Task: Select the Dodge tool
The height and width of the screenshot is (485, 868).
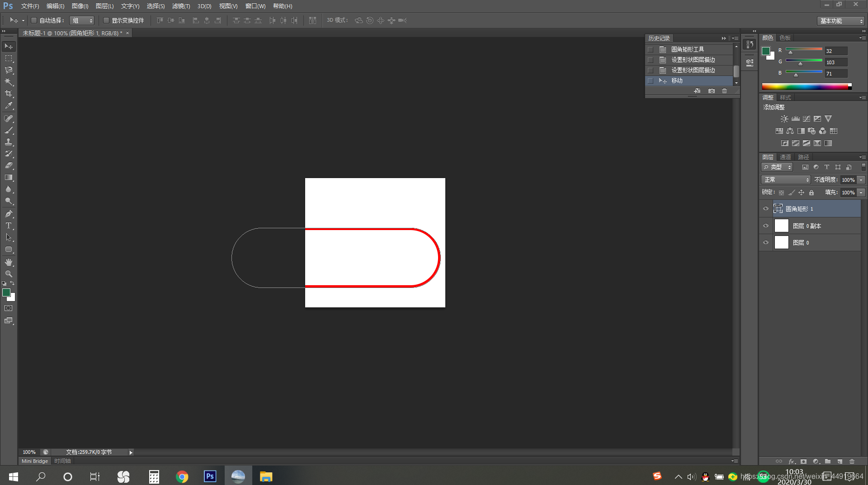Action: point(9,201)
